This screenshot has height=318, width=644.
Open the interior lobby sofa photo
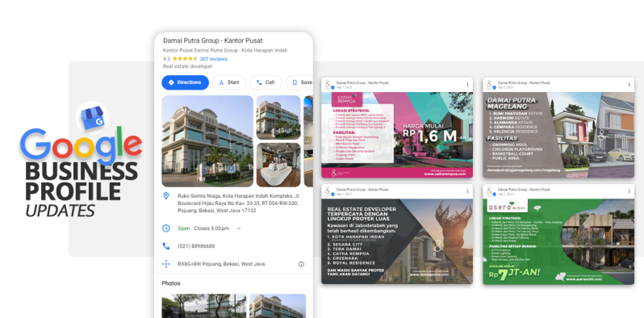pos(278,165)
